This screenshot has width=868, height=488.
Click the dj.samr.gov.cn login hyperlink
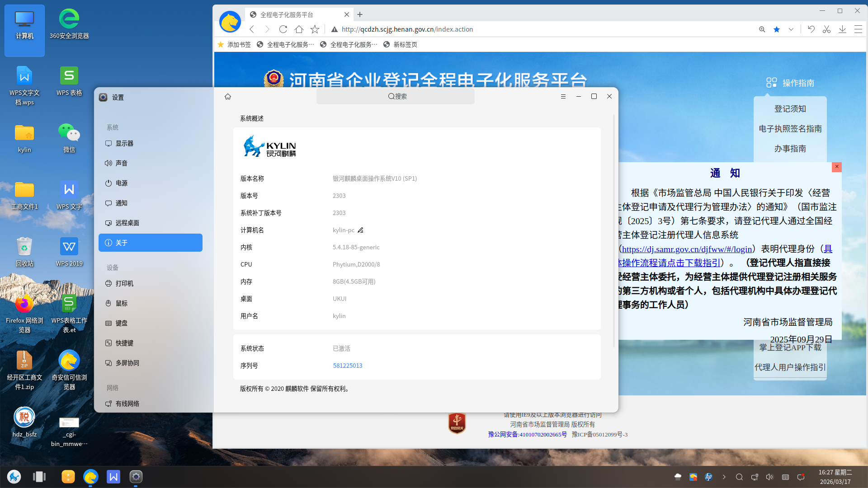(x=687, y=249)
